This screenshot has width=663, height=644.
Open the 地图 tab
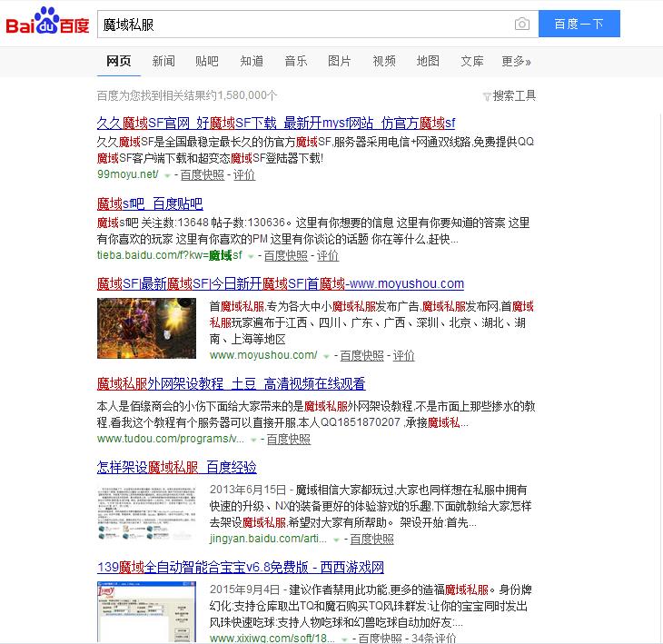point(428,61)
